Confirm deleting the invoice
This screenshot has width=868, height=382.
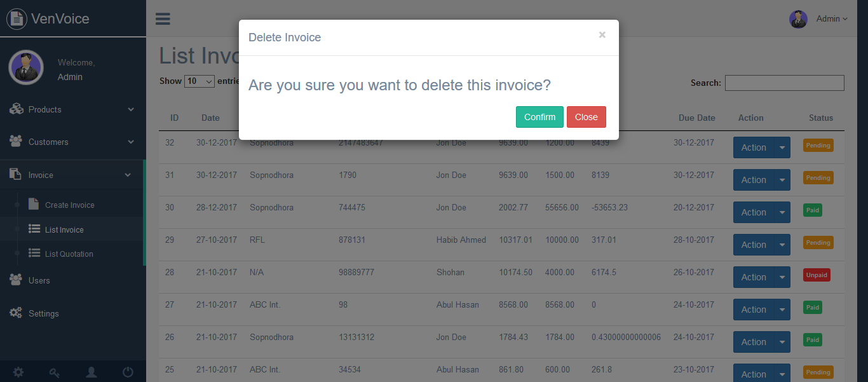coord(539,117)
